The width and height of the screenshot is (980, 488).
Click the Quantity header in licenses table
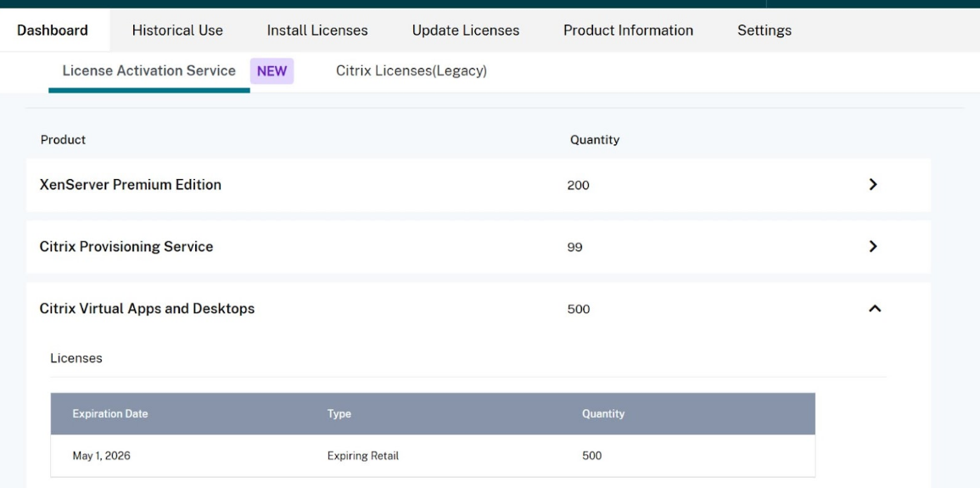click(603, 414)
